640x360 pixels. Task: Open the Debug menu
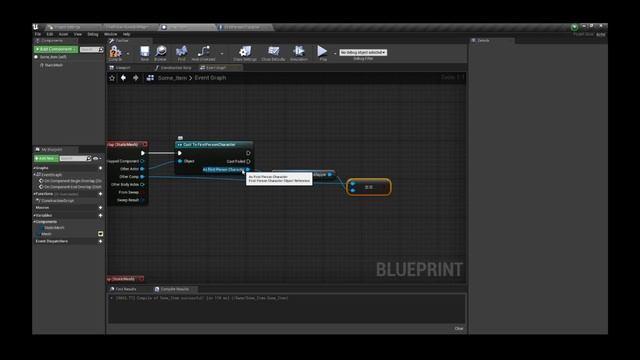[93, 34]
